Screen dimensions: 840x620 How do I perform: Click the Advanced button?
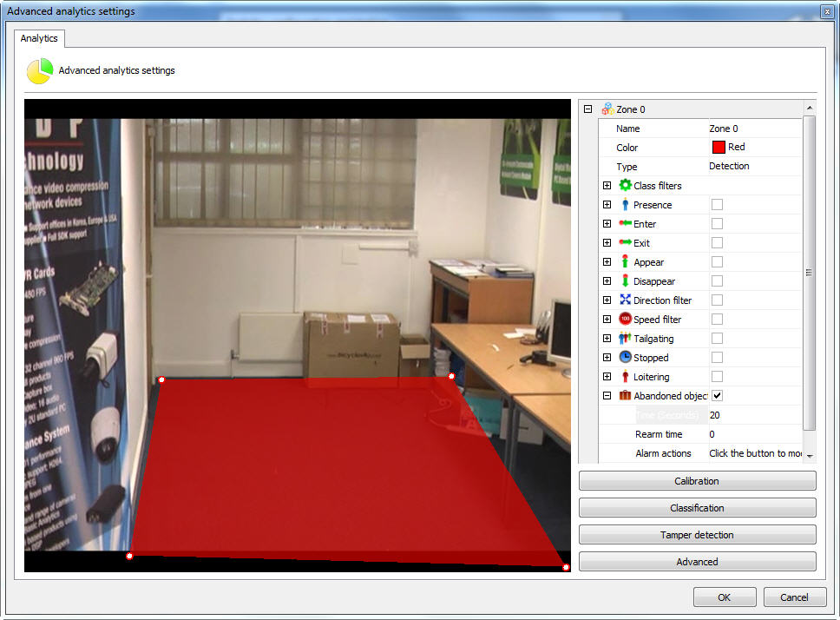click(x=697, y=561)
